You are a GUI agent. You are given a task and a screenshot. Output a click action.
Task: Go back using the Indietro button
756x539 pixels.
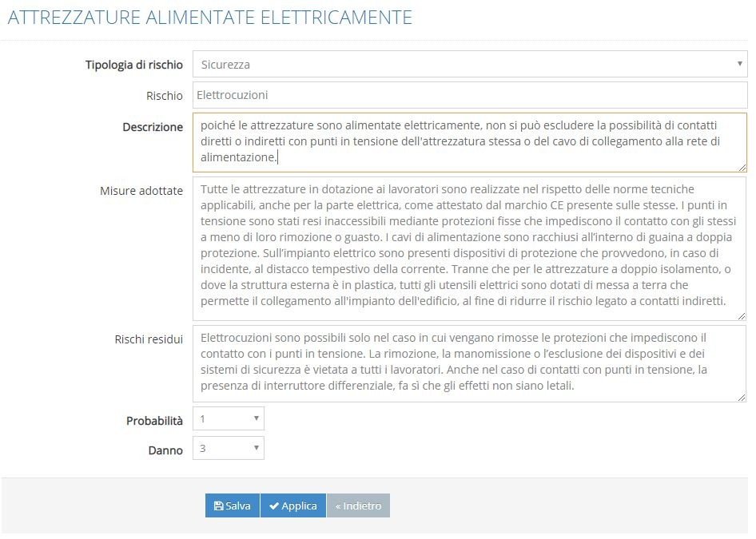pos(358,505)
